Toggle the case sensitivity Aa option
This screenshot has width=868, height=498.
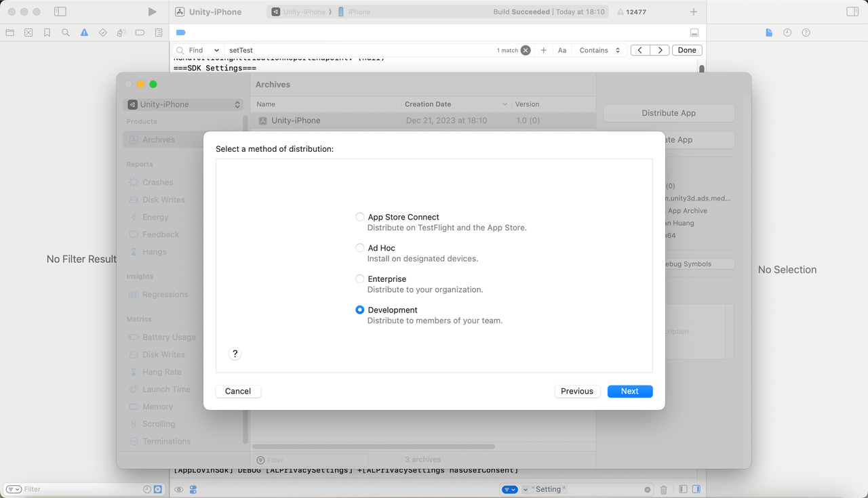pyautogui.click(x=562, y=50)
